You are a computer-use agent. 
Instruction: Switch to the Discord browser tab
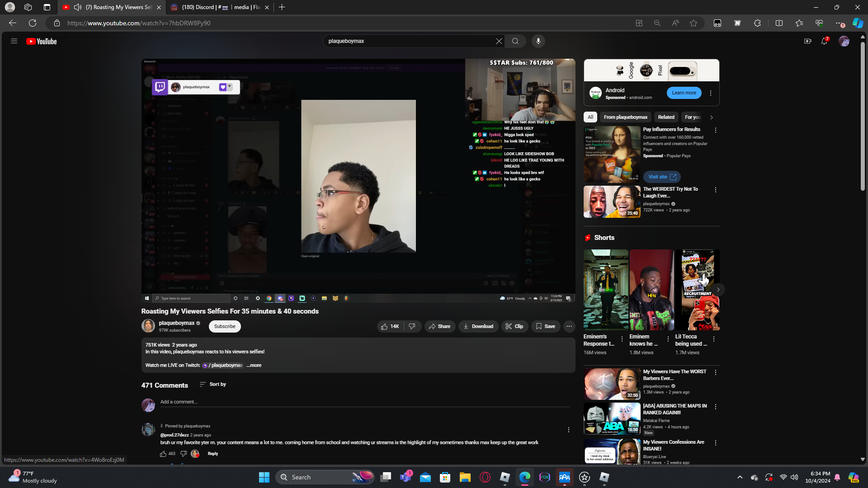point(220,7)
